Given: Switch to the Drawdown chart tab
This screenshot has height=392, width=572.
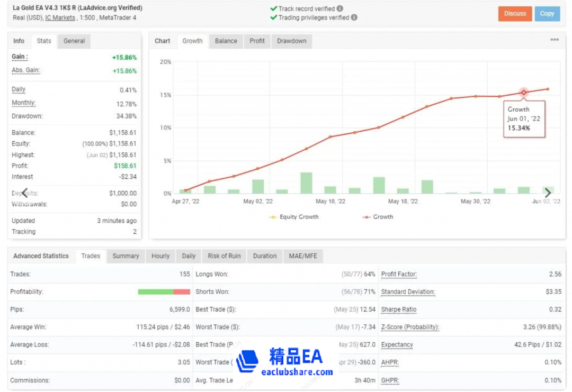Looking at the screenshot, I should (x=291, y=41).
